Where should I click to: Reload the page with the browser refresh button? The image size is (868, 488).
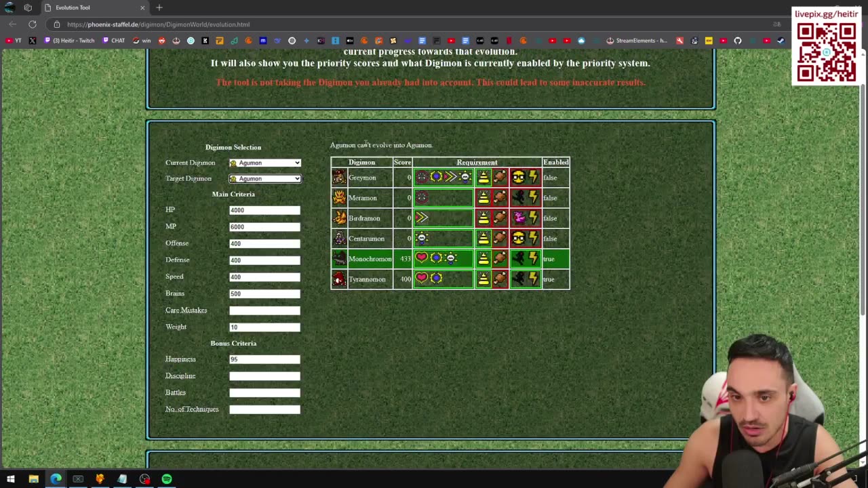pos(32,24)
